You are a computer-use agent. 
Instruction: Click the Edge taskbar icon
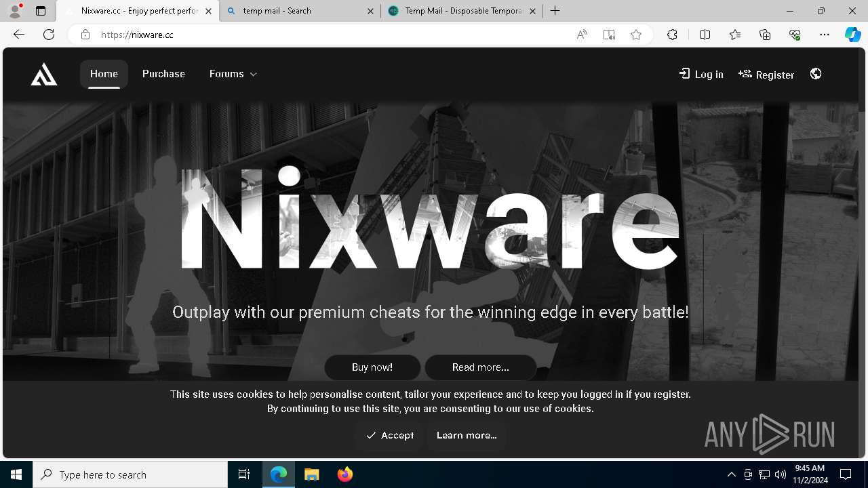[x=279, y=474]
